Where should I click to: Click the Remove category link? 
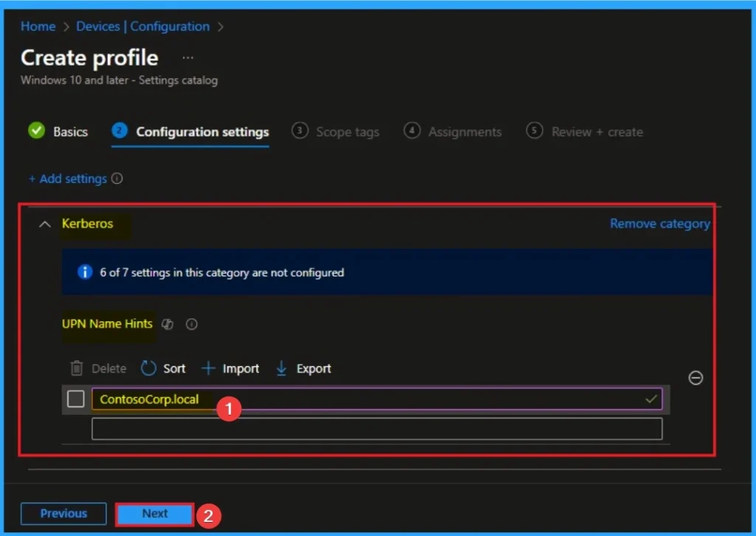[x=659, y=224]
